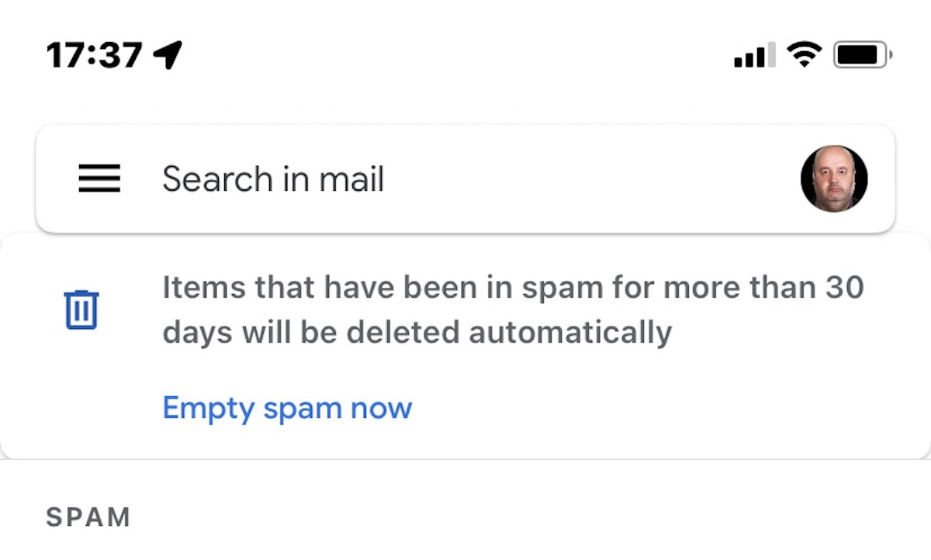
Task: Click the blue trash can icon
Action: (81, 309)
